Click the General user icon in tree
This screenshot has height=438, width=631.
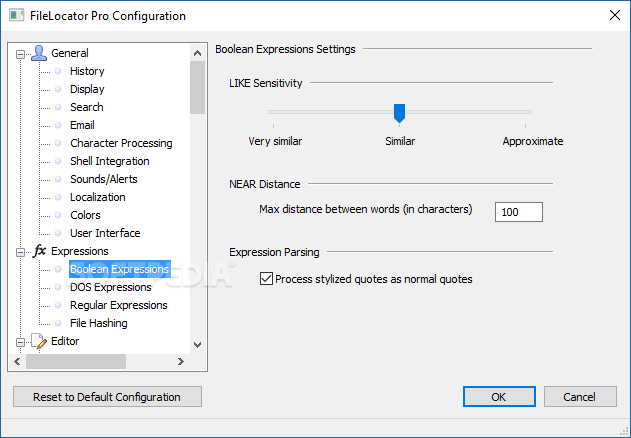(x=39, y=53)
